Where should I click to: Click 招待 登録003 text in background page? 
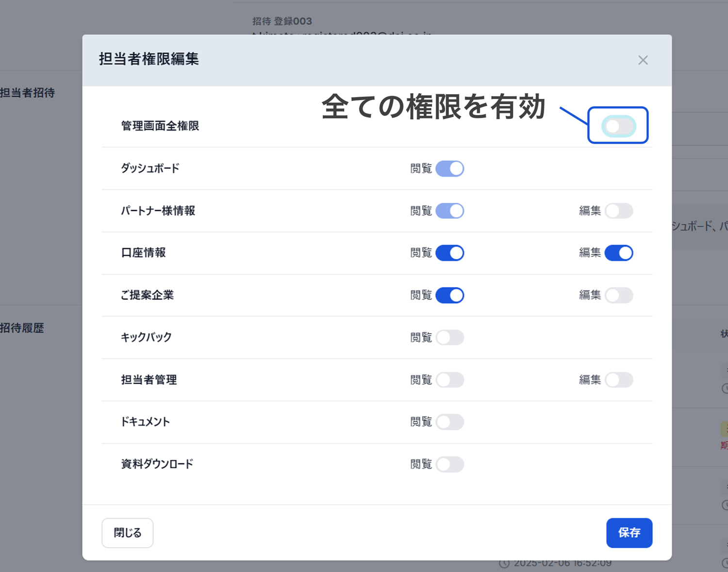pos(282,21)
